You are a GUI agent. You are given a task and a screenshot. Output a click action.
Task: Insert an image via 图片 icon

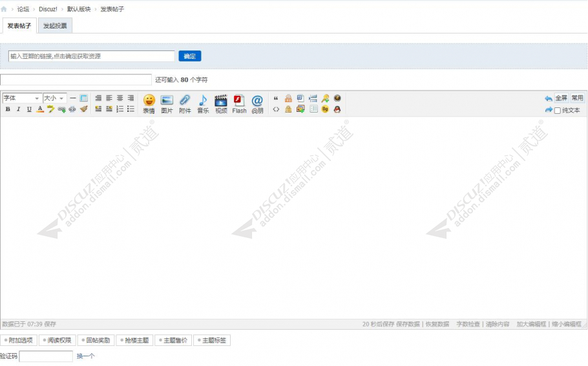(x=167, y=104)
